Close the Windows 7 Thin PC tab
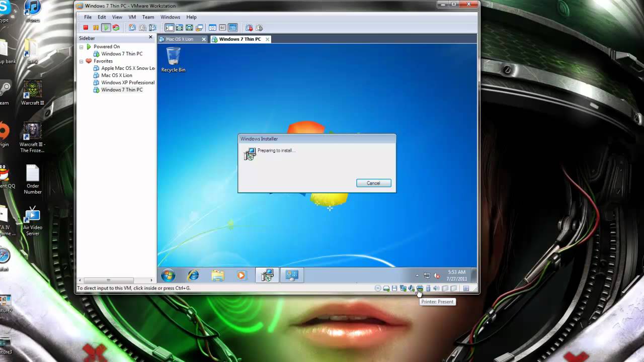 (x=267, y=39)
